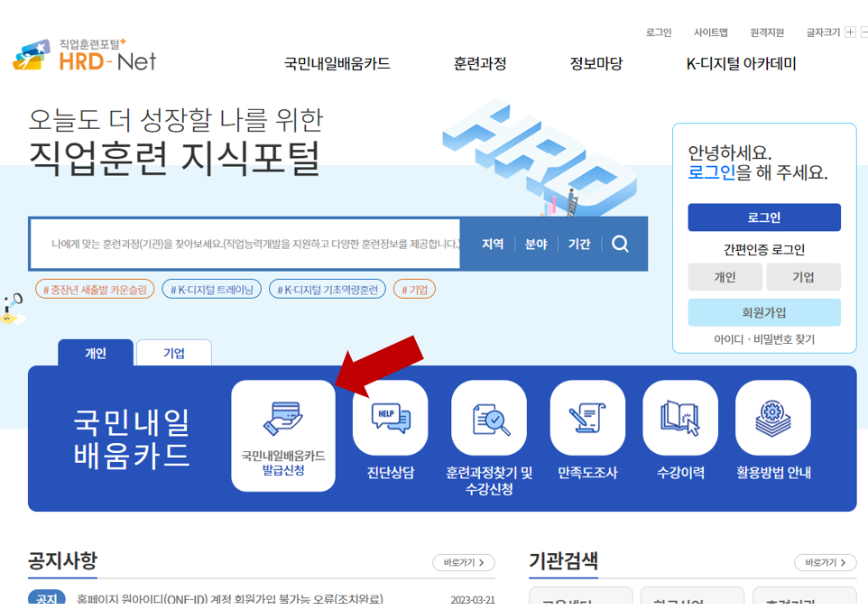Click 기업 simple-auth login button

point(803,277)
